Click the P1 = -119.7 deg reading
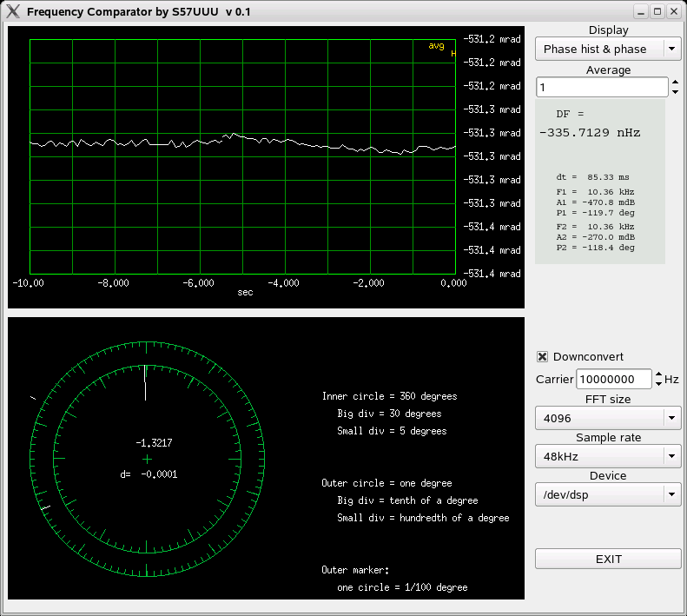Viewport: 687px width, 616px height. click(596, 213)
